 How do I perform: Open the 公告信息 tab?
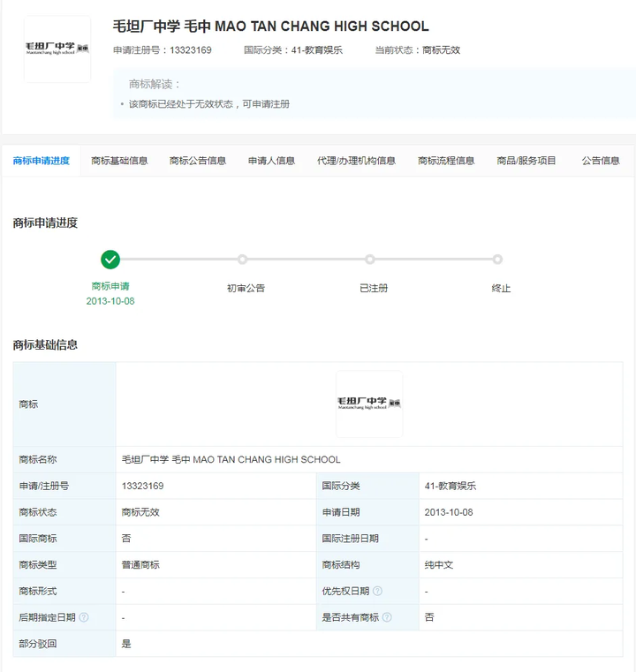(x=601, y=161)
